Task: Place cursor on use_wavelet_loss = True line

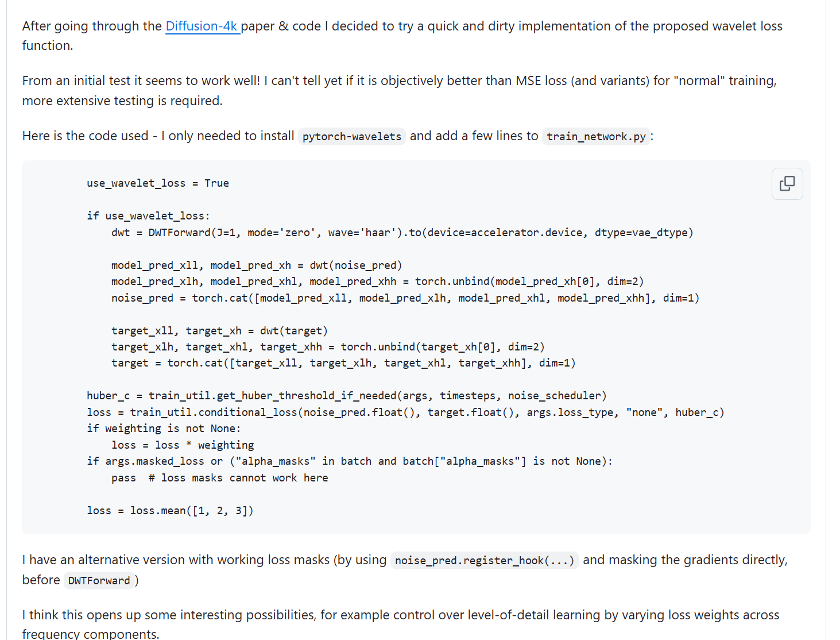Action: click(158, 183)
